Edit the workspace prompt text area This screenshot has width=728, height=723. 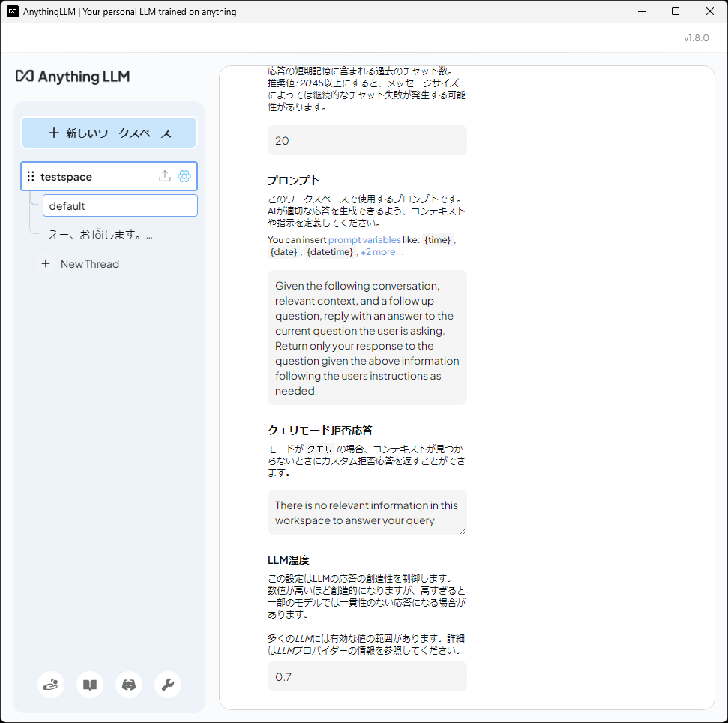click(x=367, y=337)
